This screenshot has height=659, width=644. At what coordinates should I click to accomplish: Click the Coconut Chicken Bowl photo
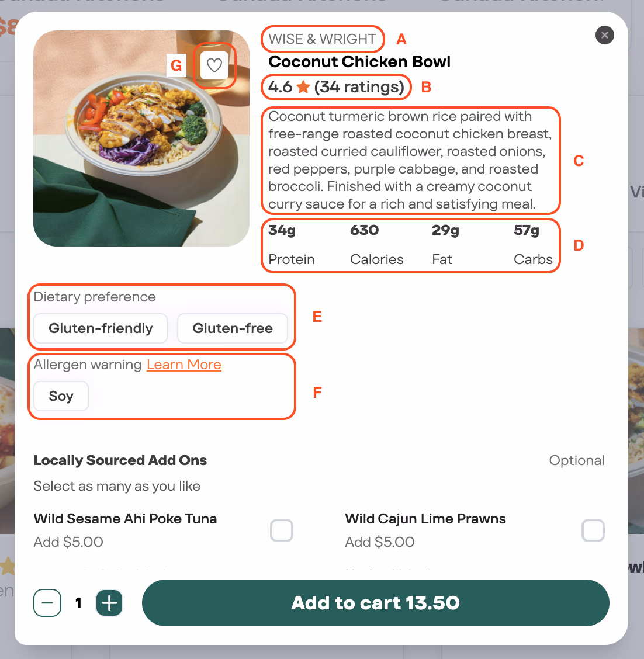pos(141,138)
